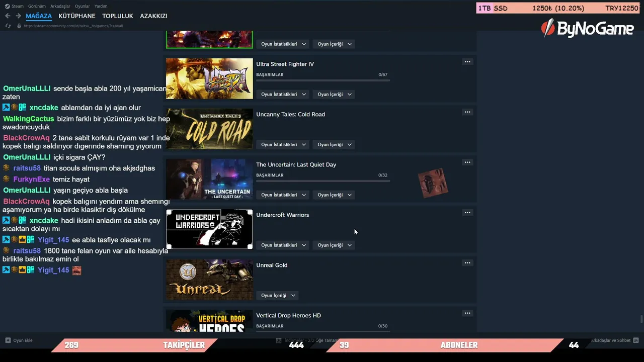Open the Ultra Street Fighter IV title link
The image size is (644, 362).
285,64
